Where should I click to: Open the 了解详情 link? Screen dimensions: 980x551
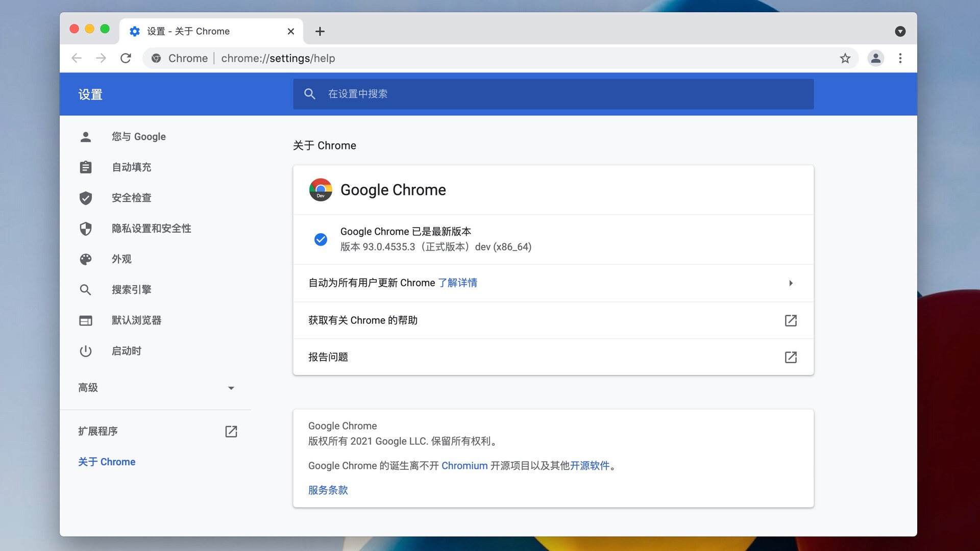tap(458, 283)
